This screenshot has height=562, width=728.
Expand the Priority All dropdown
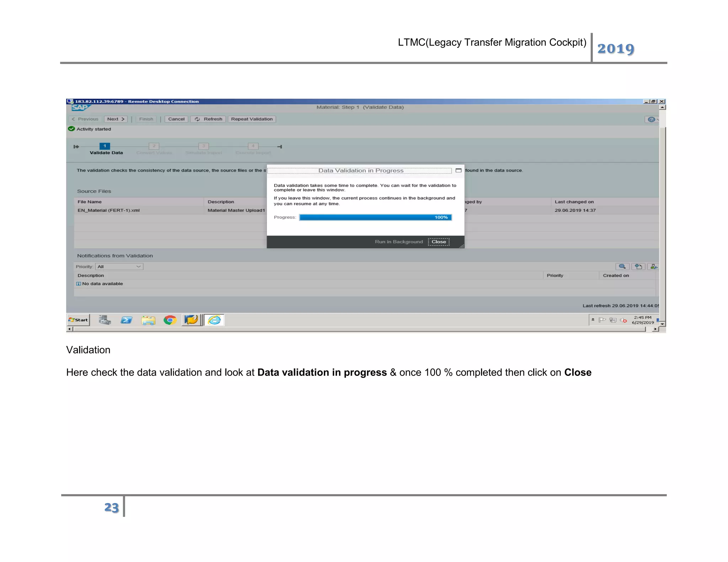138,266
